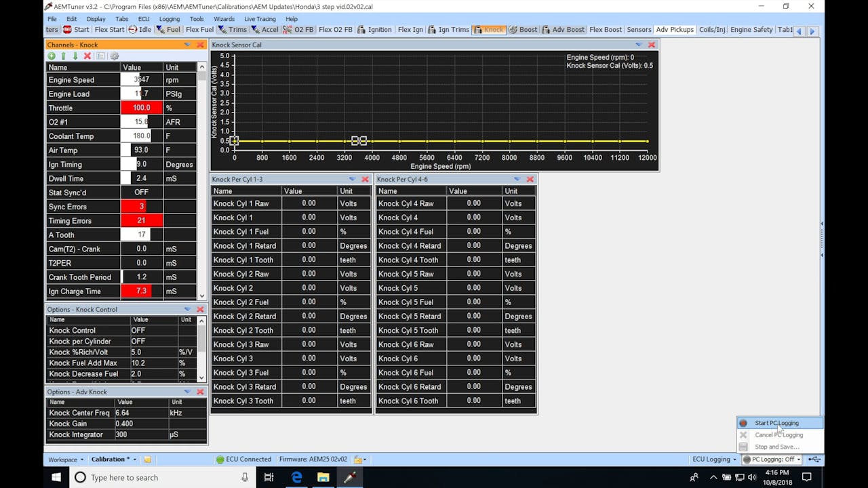Open the gear settings icon in Channels toolbar
868x488 pixels.
point(114,56)
